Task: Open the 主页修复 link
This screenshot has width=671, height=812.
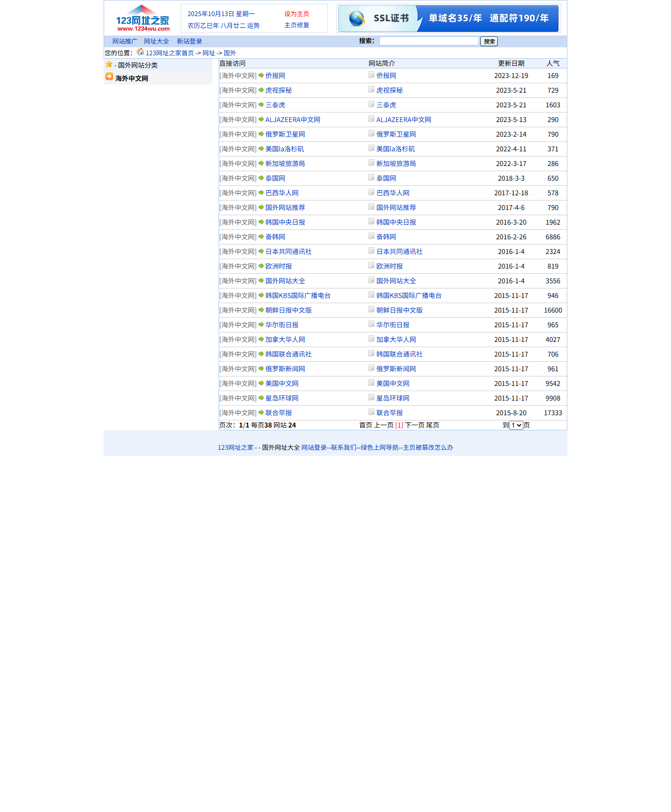Action: coord(297,26)
